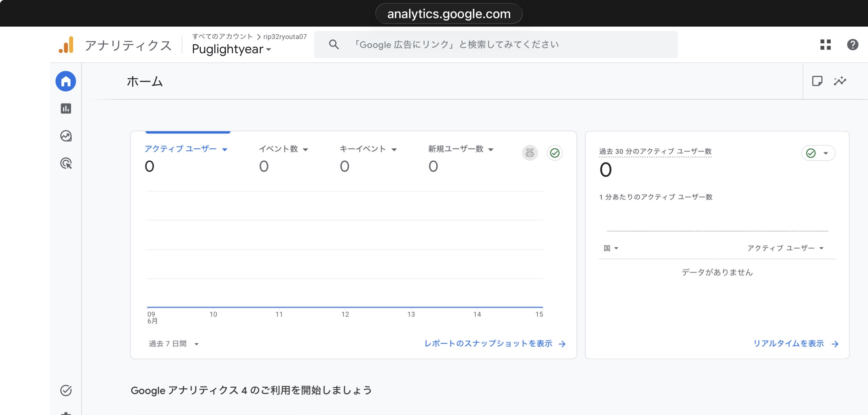Open the 新規ユーザー数 metric dropdown

(461, 149)
